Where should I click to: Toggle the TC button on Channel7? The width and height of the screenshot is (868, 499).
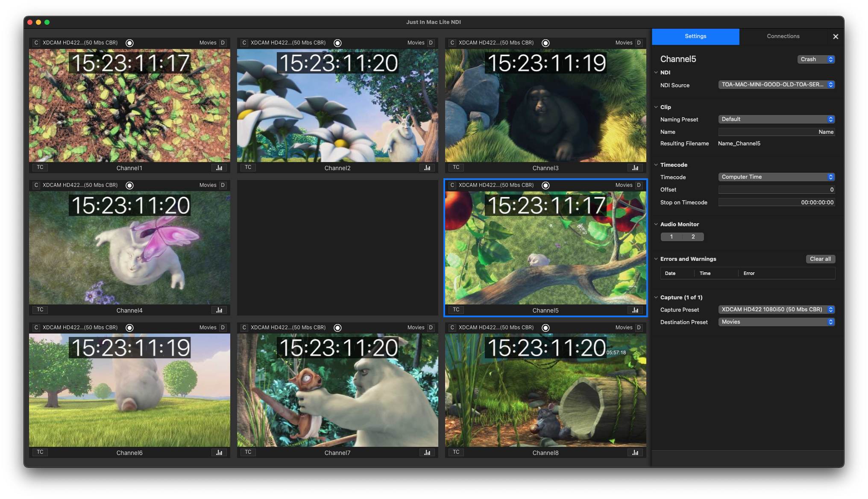pos(248,452)
